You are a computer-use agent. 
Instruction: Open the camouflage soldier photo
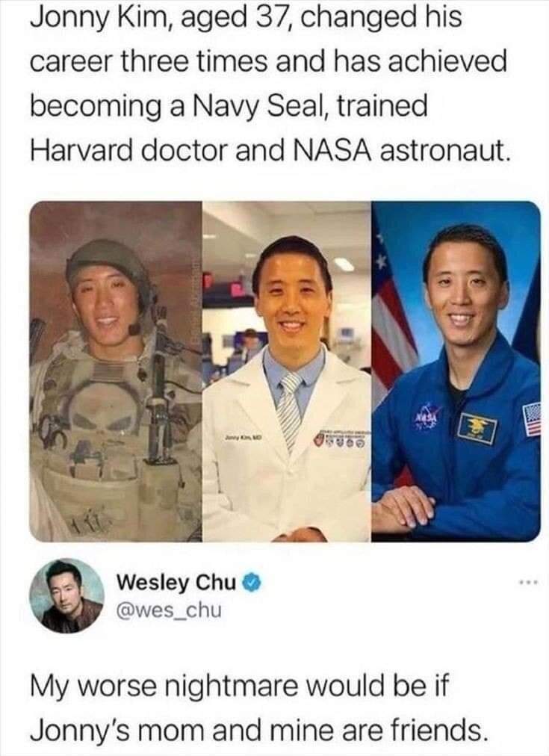tap(116, 372)
